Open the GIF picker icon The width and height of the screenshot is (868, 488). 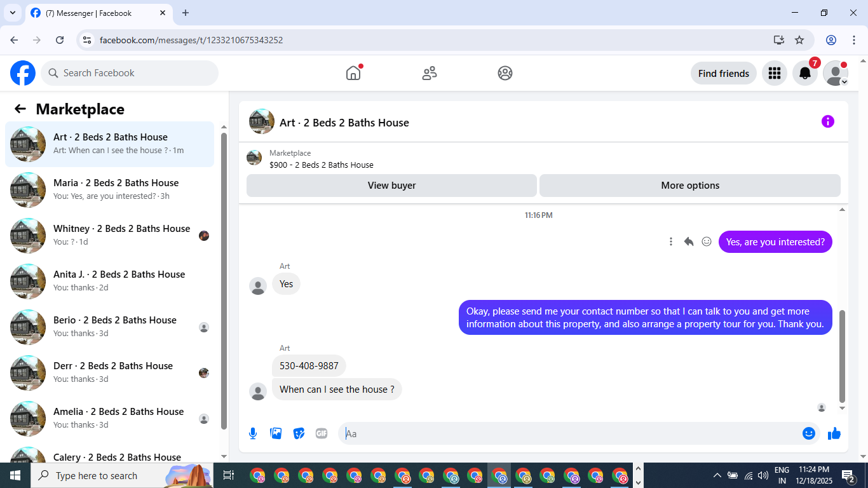[322, 433]
